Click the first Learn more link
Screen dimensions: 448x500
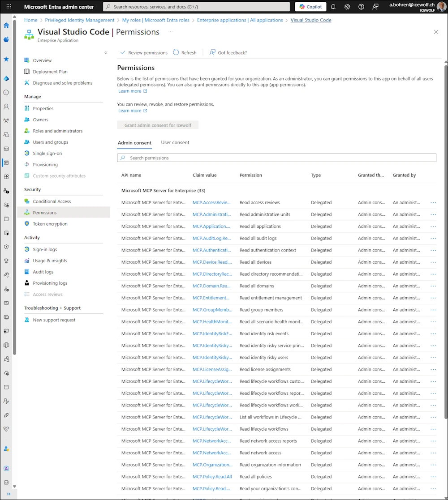(x=130, y=91)
